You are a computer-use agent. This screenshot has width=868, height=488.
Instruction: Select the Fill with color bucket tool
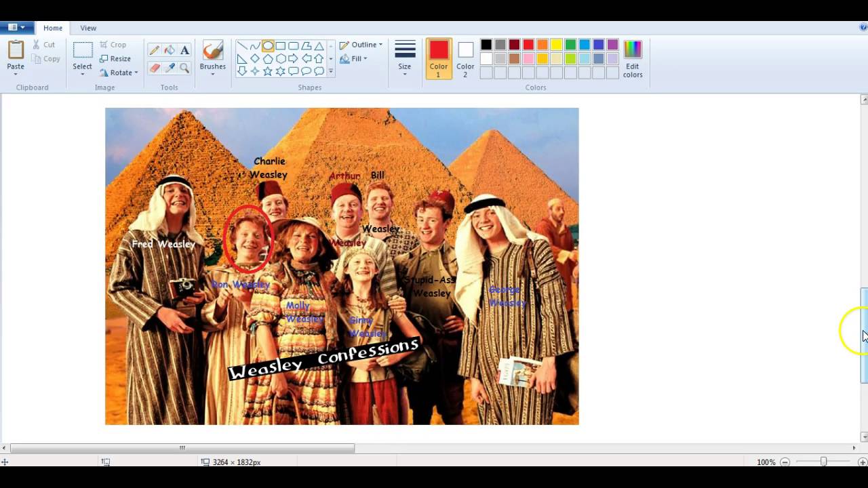170,49
